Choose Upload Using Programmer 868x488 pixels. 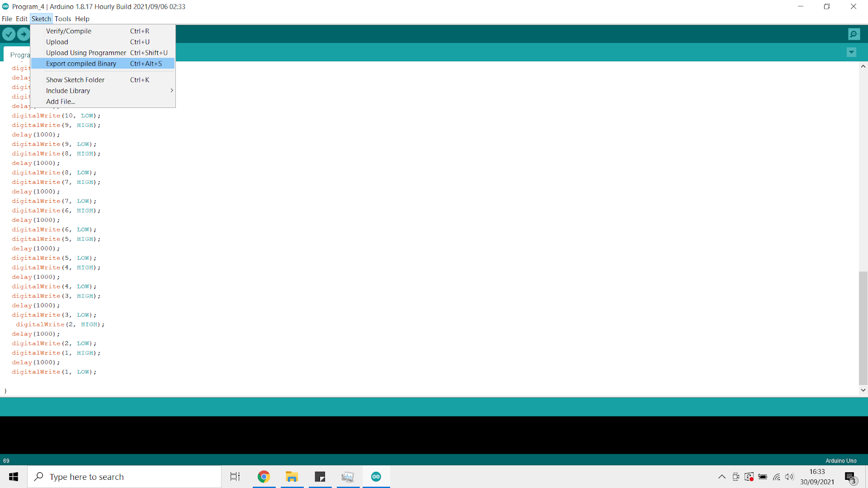103,53
